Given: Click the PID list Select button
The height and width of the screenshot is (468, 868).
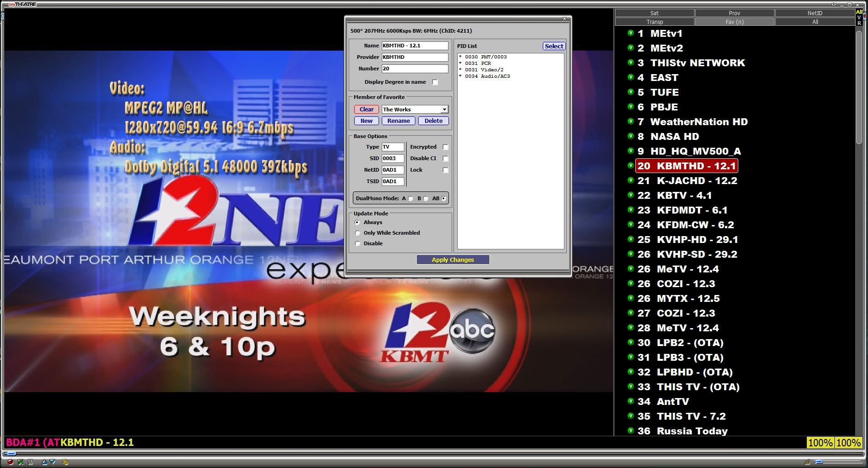Looking at the screenshot, I should (554, 46).
